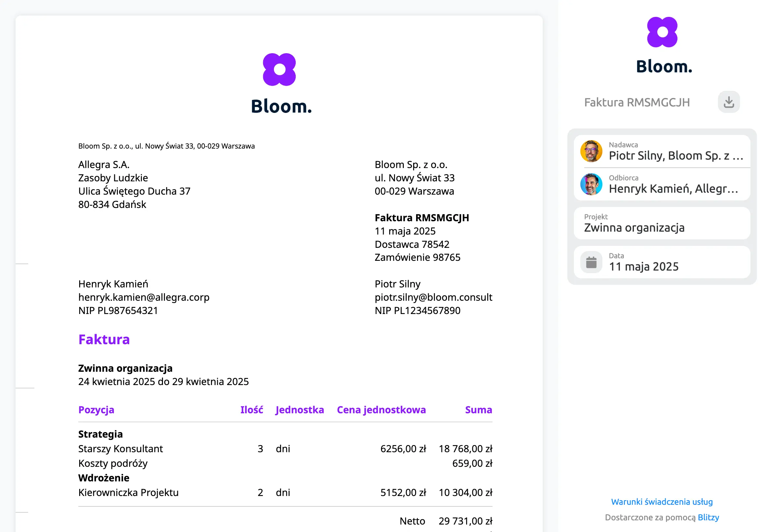The image size is (766, 532).
Task: Click the 18 768,00 zł sum value
Action: click(465, 449)
